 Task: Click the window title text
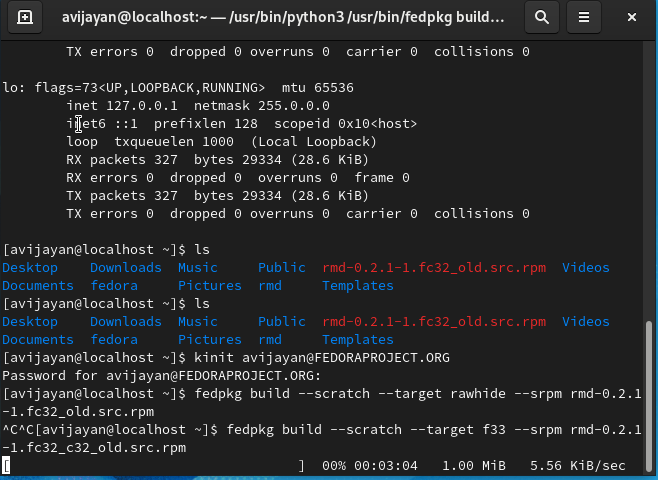(283, 17)
